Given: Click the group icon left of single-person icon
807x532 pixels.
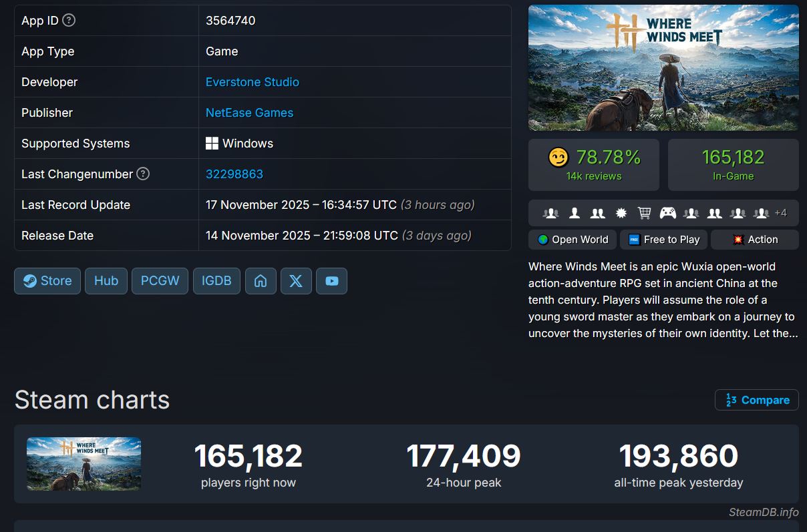Looking at the screenshot, I should (x=551, y=213).
